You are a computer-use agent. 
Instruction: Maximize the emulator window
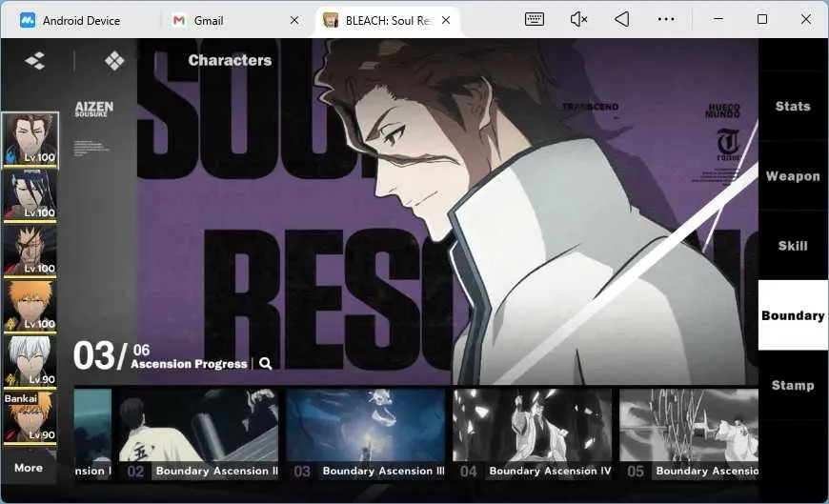click(x=762, y=19)
